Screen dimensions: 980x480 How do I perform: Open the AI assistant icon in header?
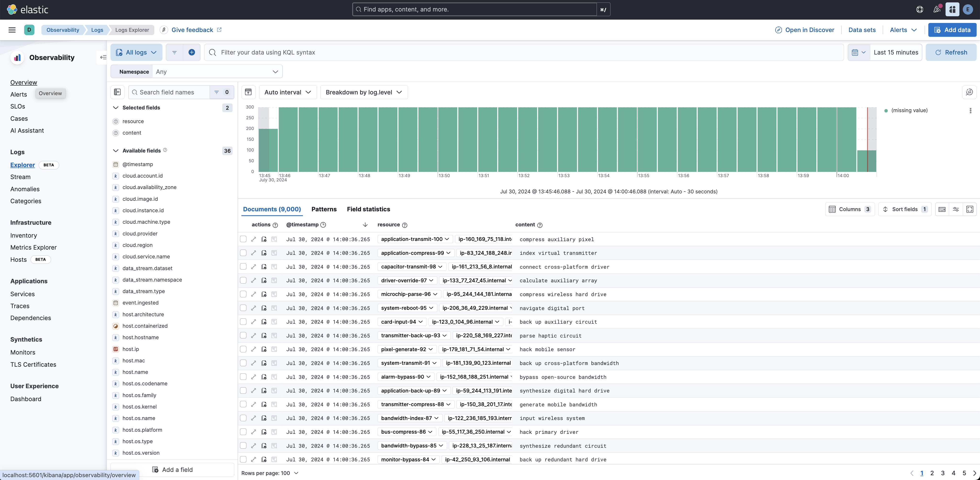(x=952, y=10)
